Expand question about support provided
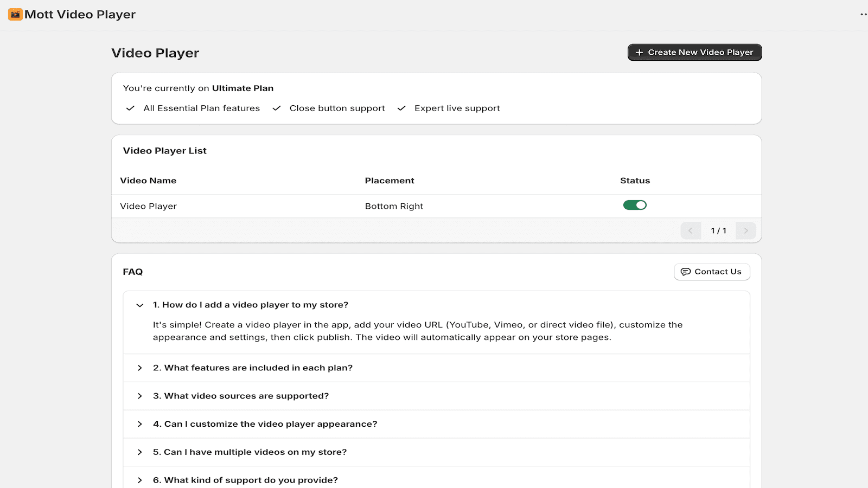 coord(245,480)
